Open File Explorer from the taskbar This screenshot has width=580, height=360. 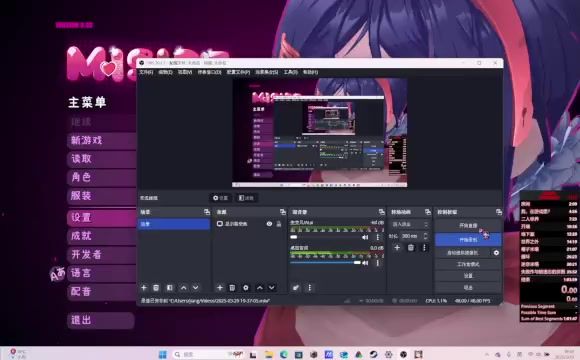click(x=269, y=354)
